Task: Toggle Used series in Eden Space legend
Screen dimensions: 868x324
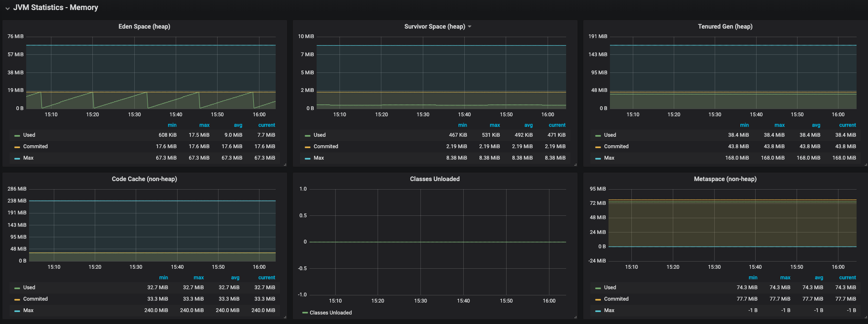Action: [29, 135]
